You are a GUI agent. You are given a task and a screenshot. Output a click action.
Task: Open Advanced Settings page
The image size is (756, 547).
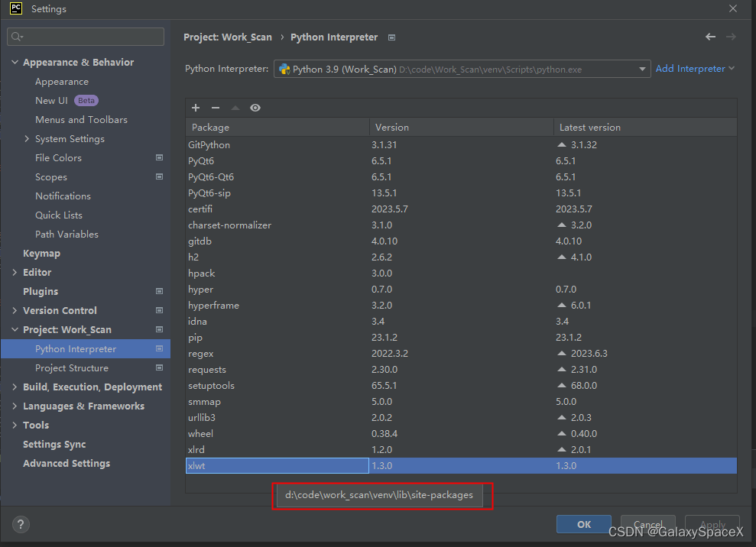click(67, 463)
